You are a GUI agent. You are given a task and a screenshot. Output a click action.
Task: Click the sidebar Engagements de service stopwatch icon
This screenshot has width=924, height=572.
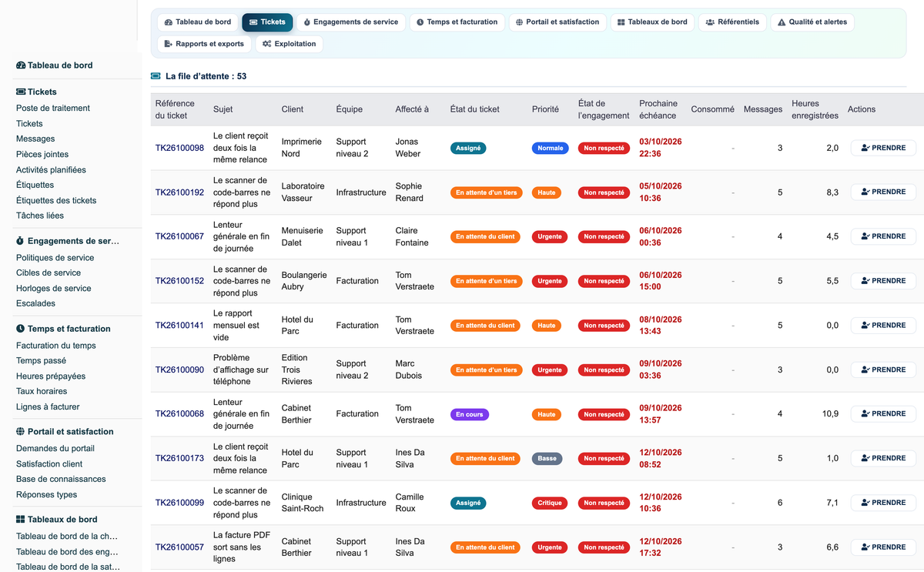20,241
